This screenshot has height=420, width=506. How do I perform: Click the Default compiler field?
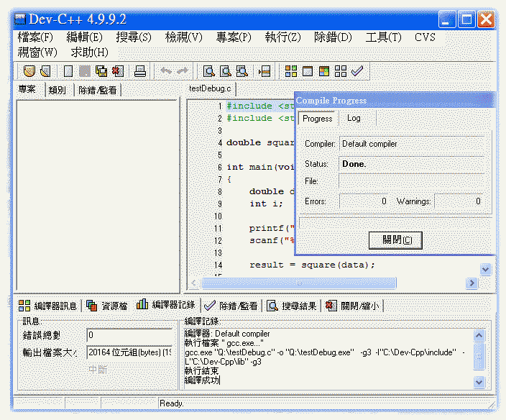(412, 144)
